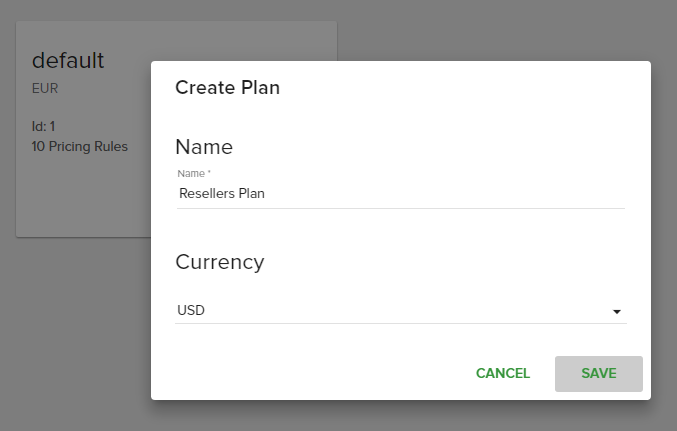677x431 pixels.
Task: Click the 'Create Plan' dialog title
Action: coord(228,88)
